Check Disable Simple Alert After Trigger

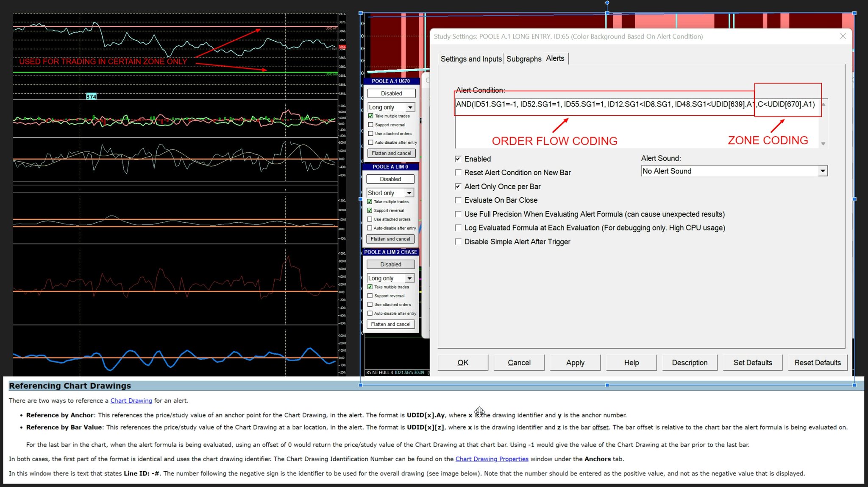coord(458,241)
